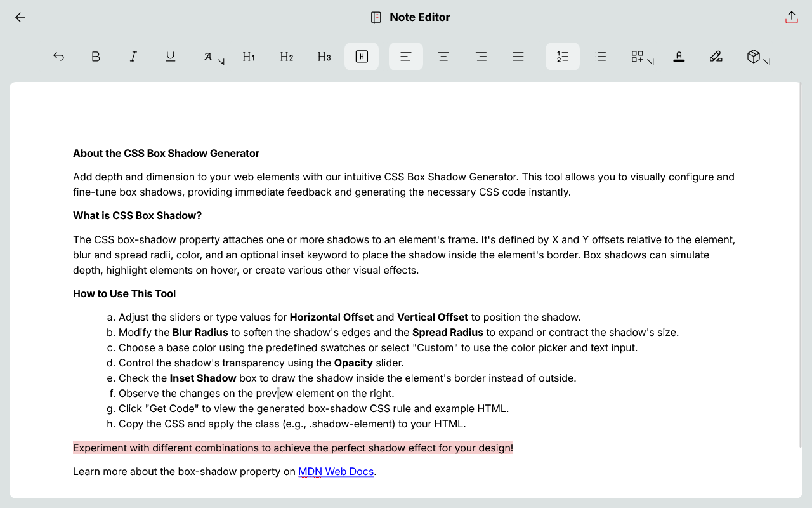Select the text color tool

[679, 57]
